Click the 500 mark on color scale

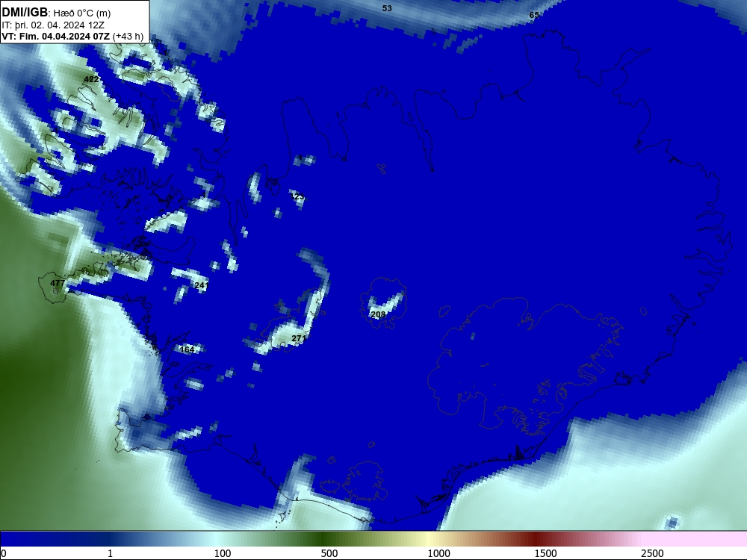coord(329,553)
